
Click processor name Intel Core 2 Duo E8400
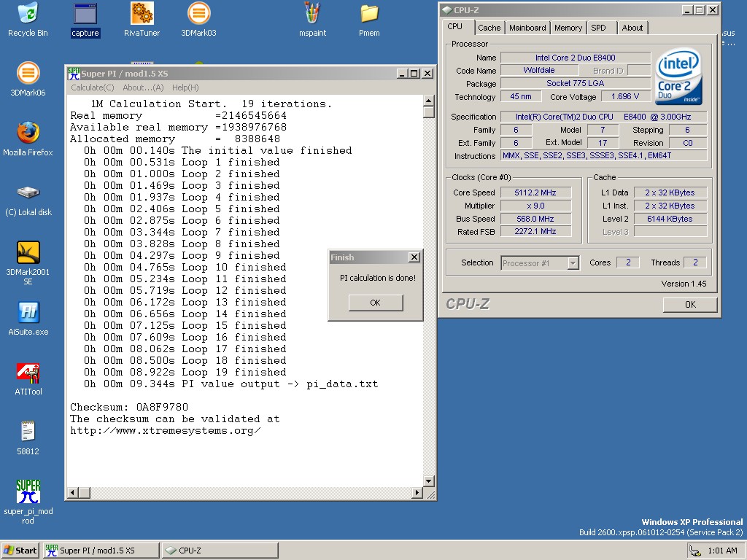pos(576,58)
